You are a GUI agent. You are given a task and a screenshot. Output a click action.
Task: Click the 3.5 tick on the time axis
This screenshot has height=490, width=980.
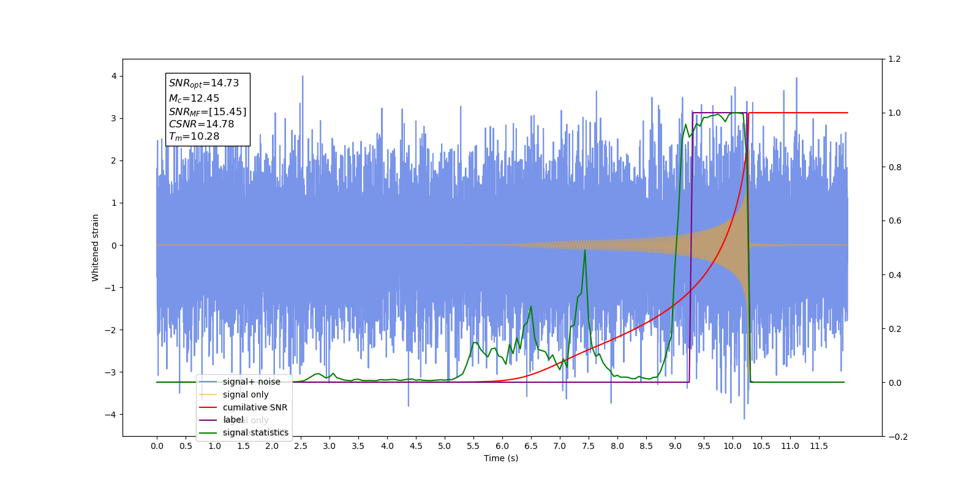[x=358, y=446]
